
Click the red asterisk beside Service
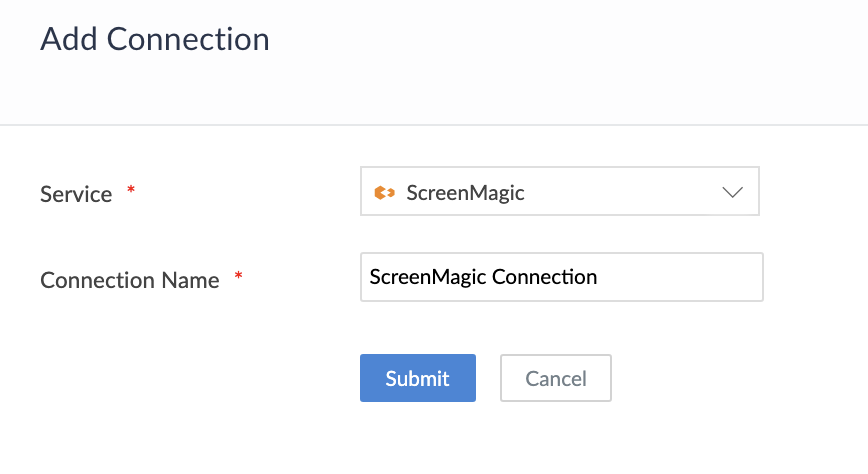click(x=131, y=191)
